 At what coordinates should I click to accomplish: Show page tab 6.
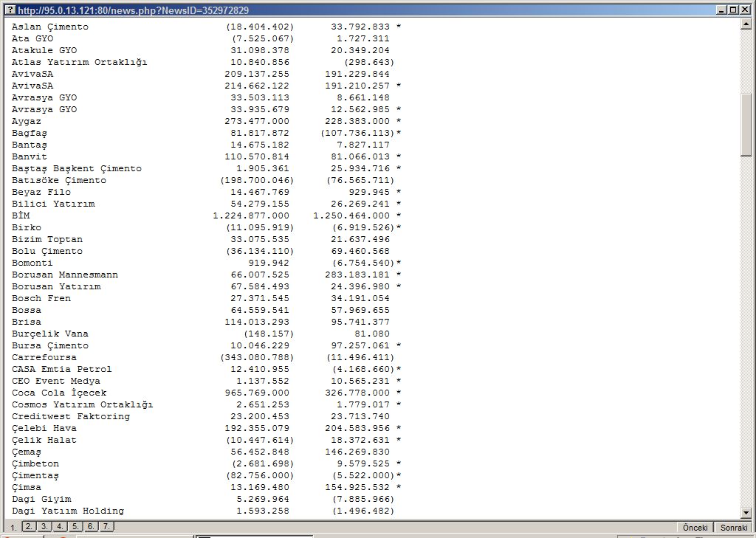point(91,526)
